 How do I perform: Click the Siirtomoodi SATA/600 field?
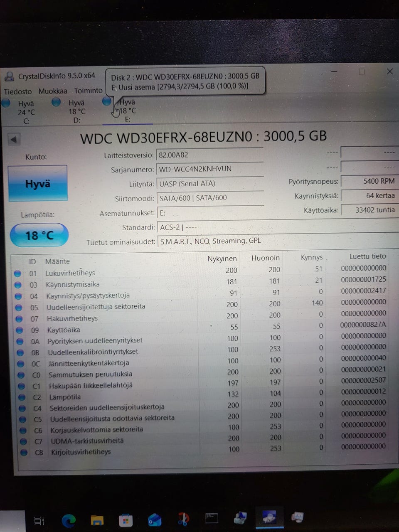tap(210, 198)
